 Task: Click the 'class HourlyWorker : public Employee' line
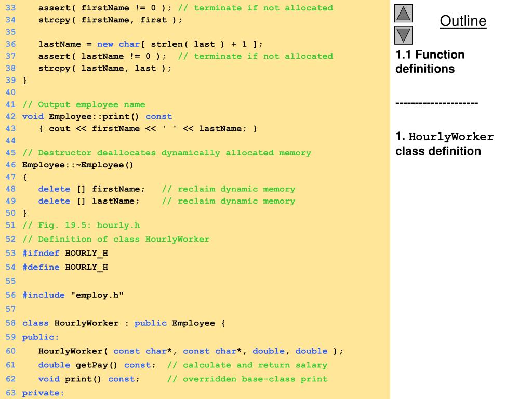[124, 323]
